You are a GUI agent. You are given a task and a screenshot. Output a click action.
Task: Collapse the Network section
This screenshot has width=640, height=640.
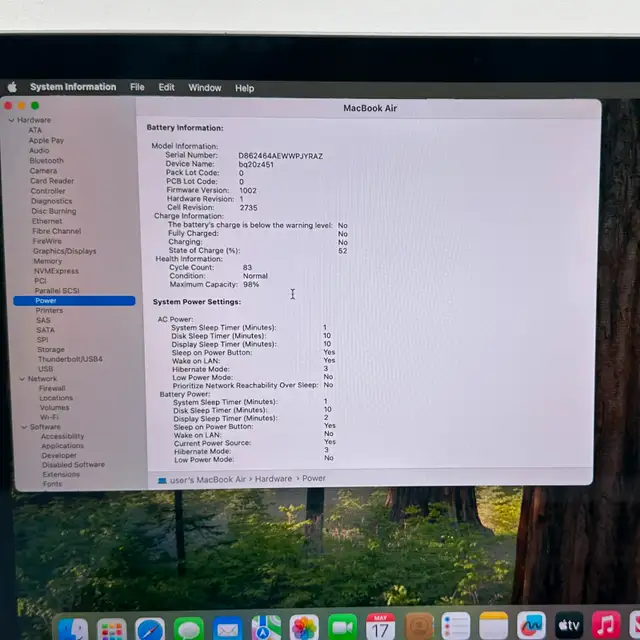click(22, 379)
